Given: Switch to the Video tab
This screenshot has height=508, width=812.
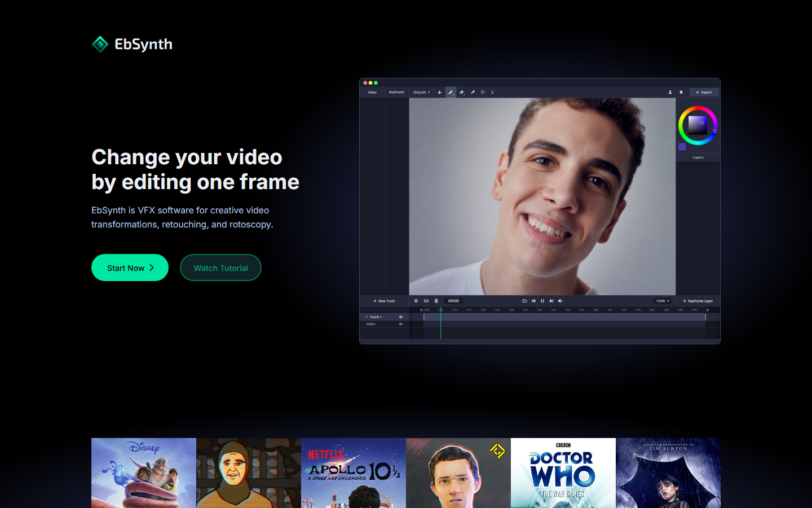Looking at the screenshot, I should [372, 92].
